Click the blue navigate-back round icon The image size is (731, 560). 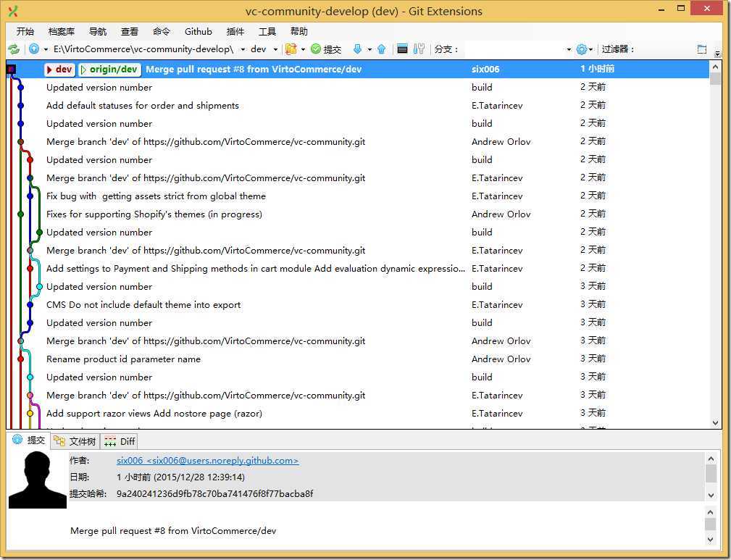click(x=34, y=49)
